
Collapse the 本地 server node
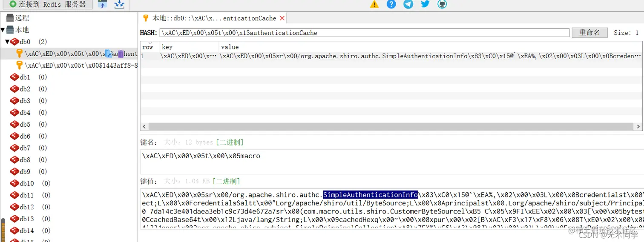[3, 30]
